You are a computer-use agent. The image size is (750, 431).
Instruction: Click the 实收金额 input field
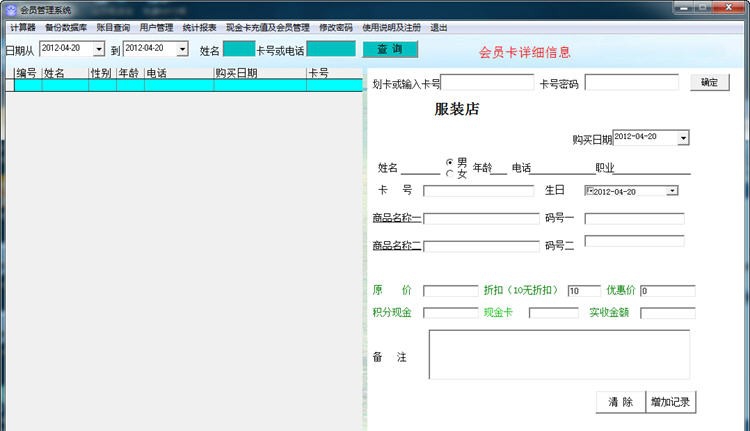click(x=668, y=313)
